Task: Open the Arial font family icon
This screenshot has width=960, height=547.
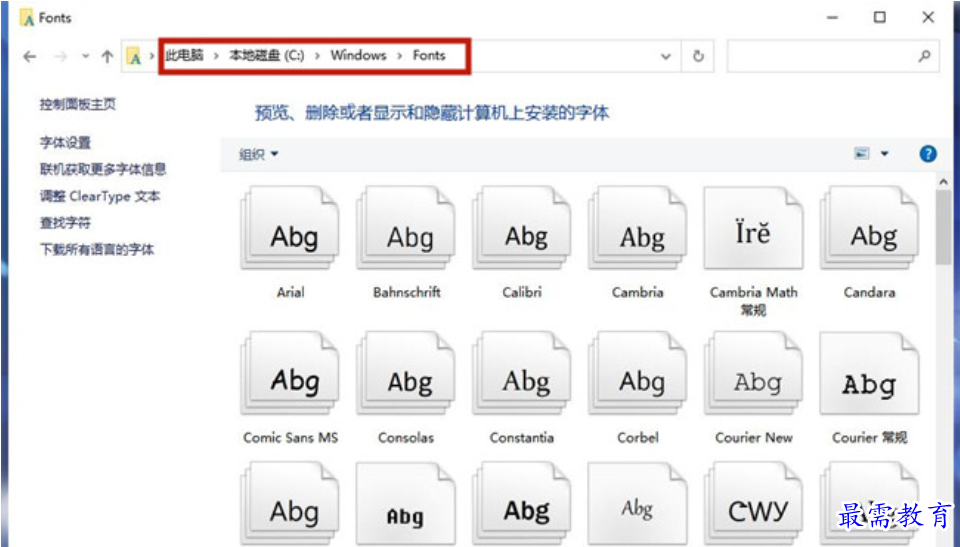Action: 290,228
